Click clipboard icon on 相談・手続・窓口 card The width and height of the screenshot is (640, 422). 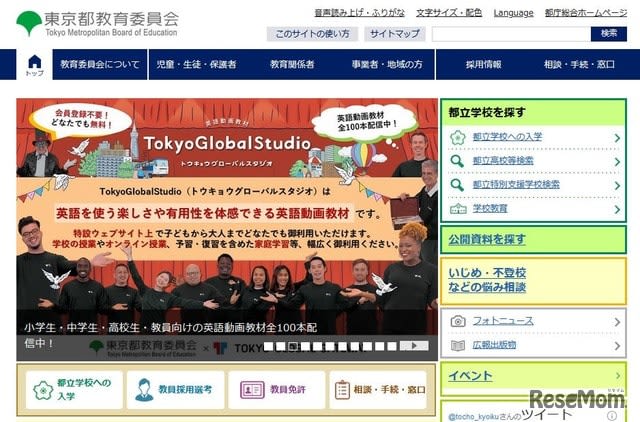coord(342,389)
